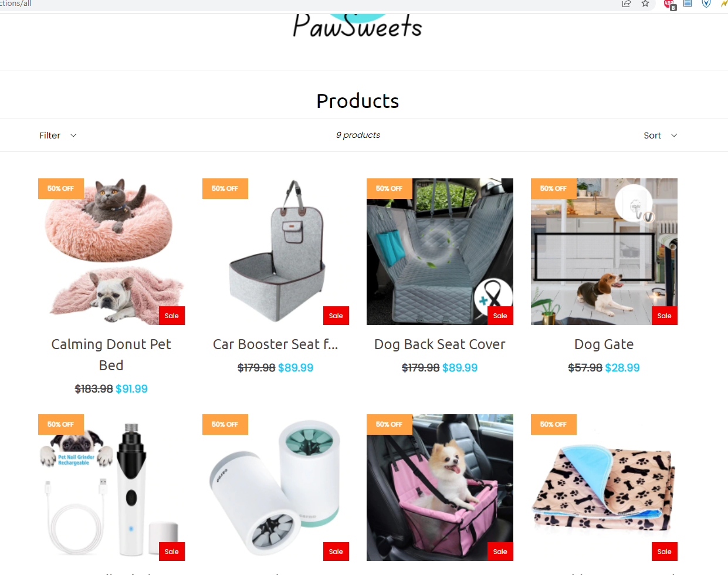Expand the Filter dropdown
Viewport: 728px width, 575px height.
click(x=58, y=136)
